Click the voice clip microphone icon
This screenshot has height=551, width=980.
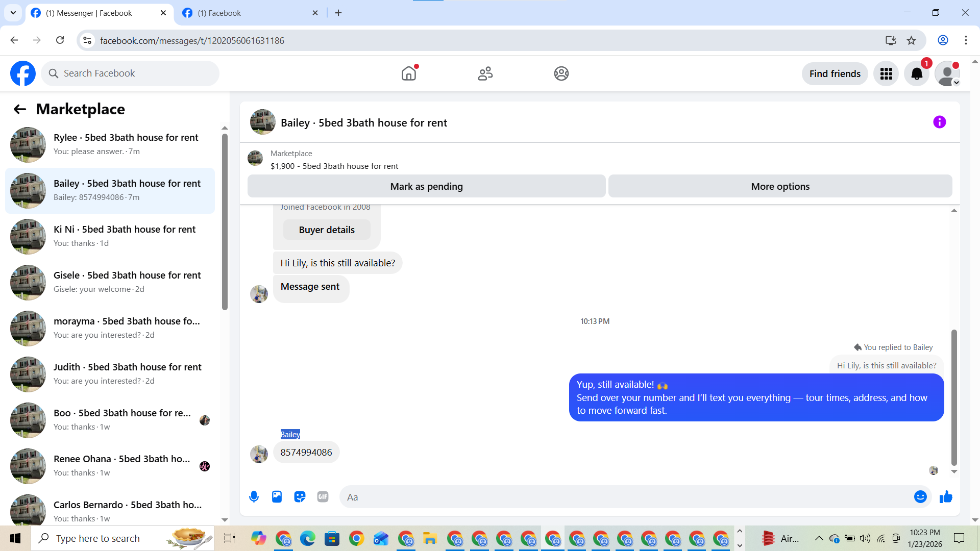[254, 496]
